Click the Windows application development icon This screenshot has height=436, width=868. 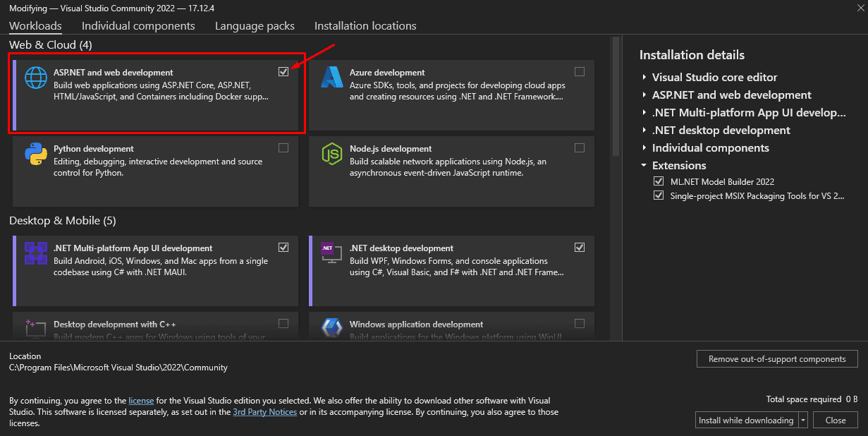click(x=331, y=329)
